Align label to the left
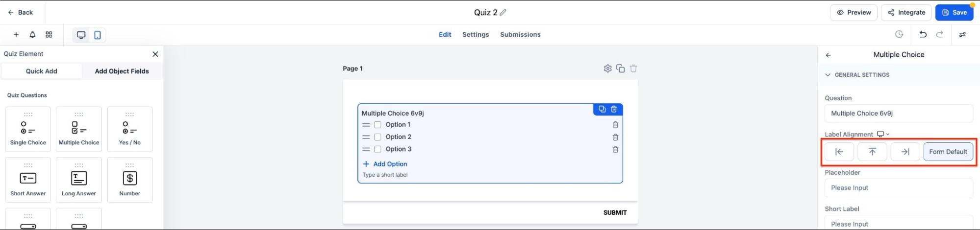The height and width of the screenshot is (230, 980). (839, 152)
